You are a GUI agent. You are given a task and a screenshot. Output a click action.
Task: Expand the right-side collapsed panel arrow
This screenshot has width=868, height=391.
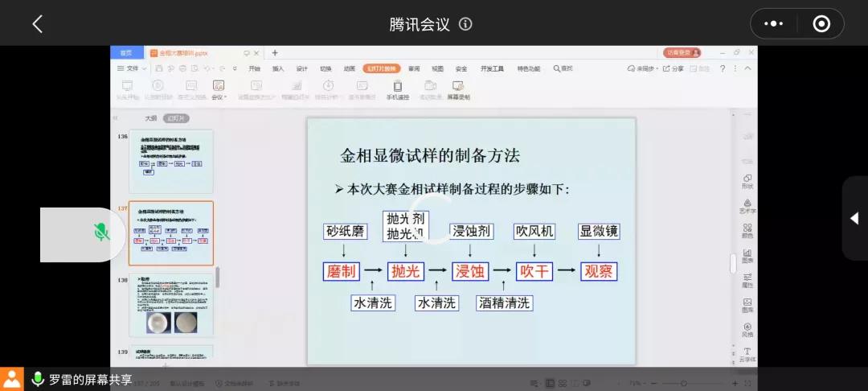pos(854,219)
